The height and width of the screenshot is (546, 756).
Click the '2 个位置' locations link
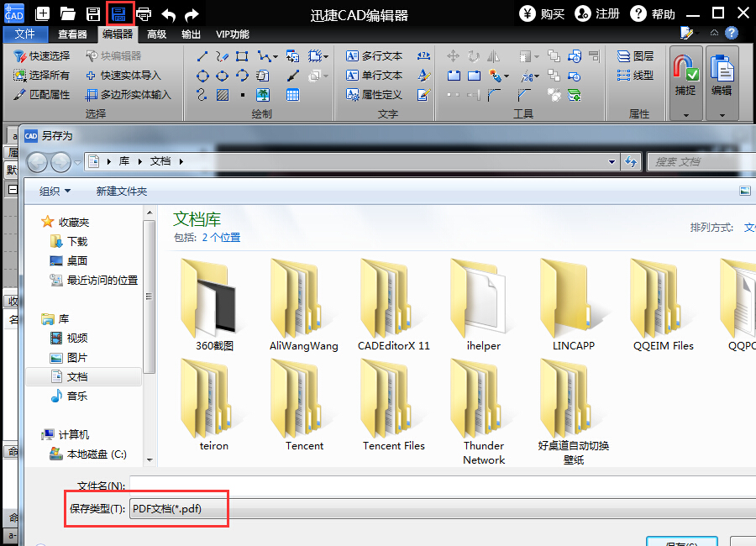[x=221, y=238]
